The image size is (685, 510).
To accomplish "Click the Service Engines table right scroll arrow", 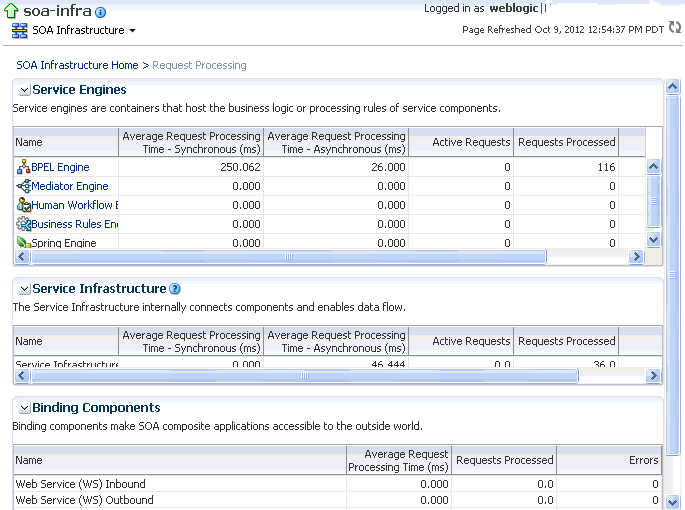I will pos(637,257).
